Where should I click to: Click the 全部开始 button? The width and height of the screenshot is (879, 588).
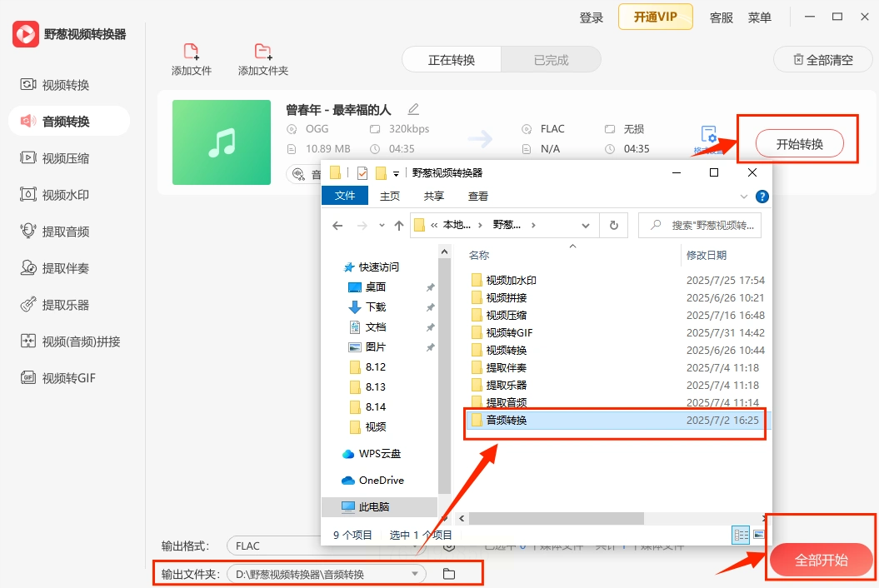(x=822, y=560)
